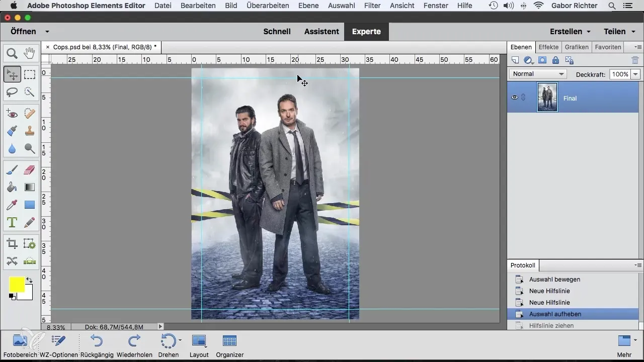
Task: Select the Content-Aware Move tool
Action: point(12,261)
